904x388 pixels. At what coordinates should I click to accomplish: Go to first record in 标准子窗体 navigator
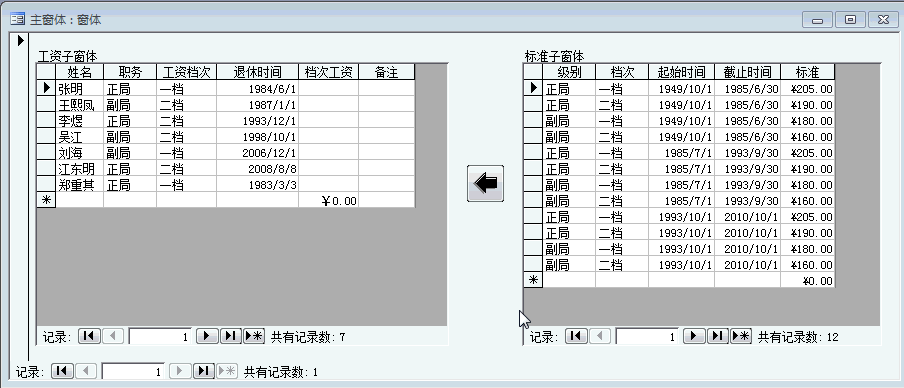(576, 336)
